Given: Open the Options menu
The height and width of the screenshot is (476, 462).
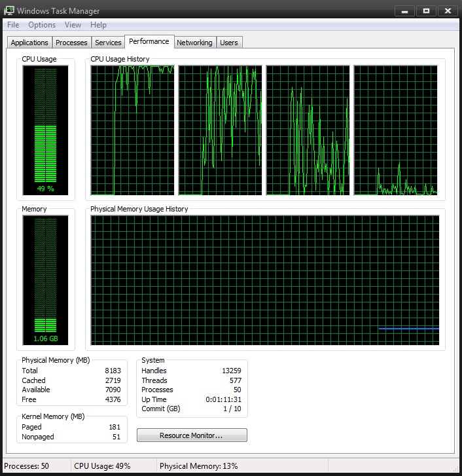Looking at the screenshot, I should pyautogui.click(x=42, y=25).
